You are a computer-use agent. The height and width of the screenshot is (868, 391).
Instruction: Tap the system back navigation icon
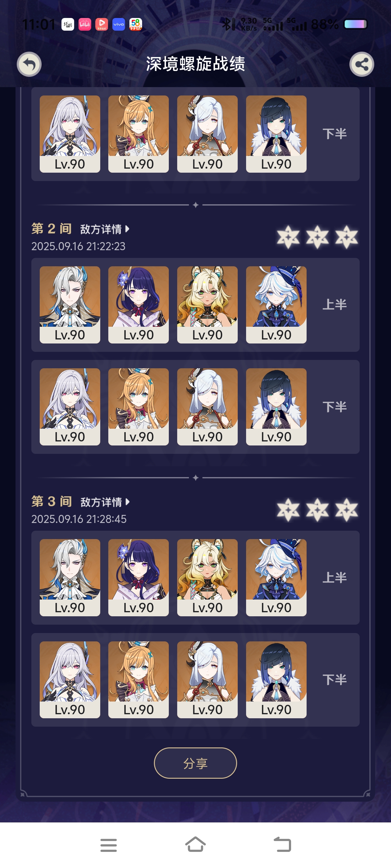(x=282, y=844)
